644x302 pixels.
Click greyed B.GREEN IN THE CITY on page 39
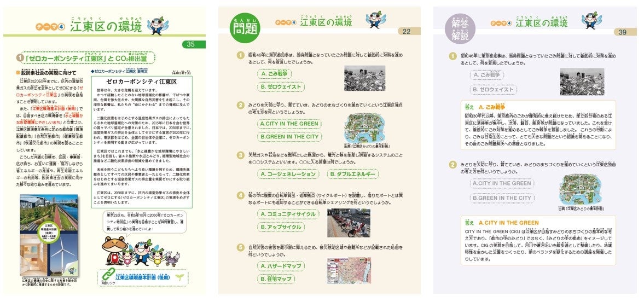pyautogui.click(x=502, y=198)
